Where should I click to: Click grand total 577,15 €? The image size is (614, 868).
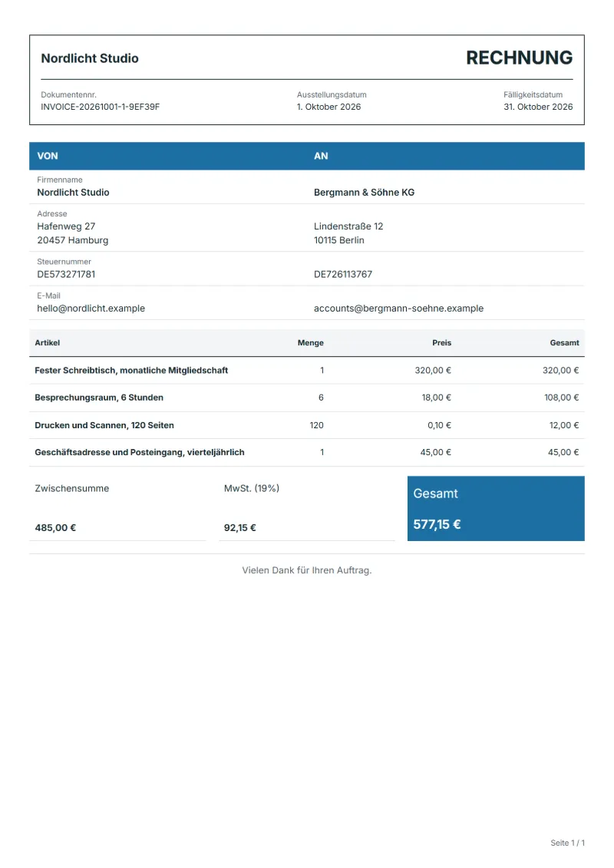[x=437, y=524]
